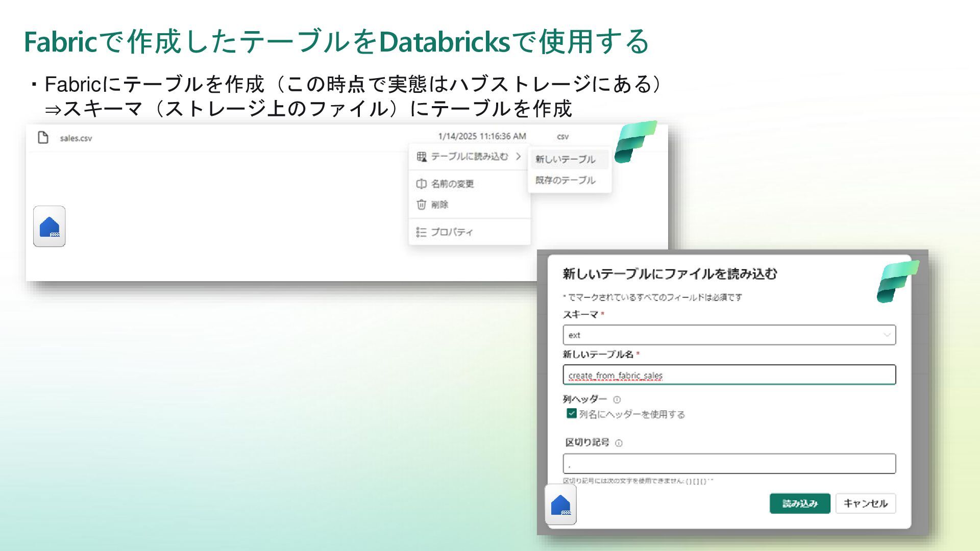Choose 既存のテーブル from the submenu
980x551 pixels.
(x=565, y=180)
